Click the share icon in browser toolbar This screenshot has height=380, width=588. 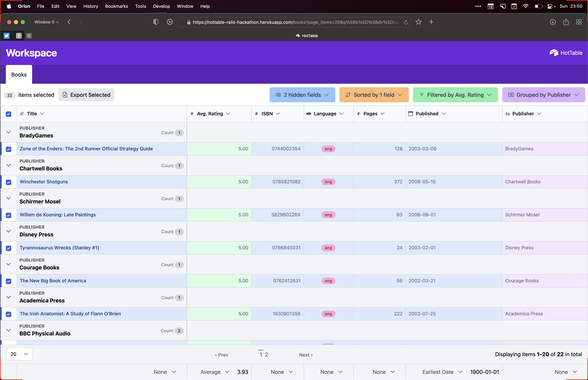coord(566,22)
